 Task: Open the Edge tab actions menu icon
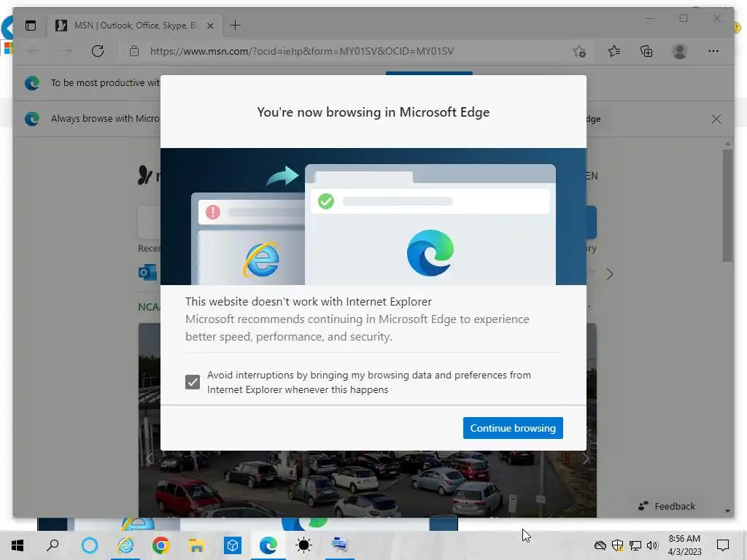coord(31,26)
